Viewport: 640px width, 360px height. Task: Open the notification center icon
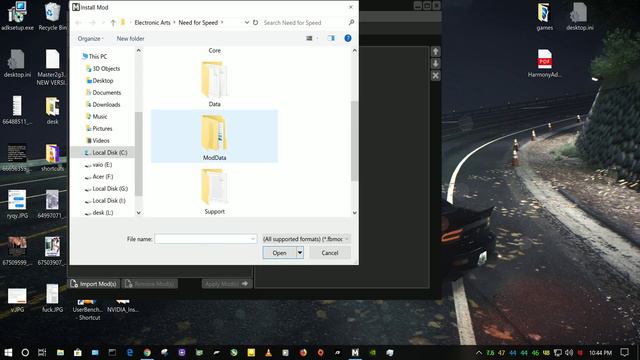[624, 352]
